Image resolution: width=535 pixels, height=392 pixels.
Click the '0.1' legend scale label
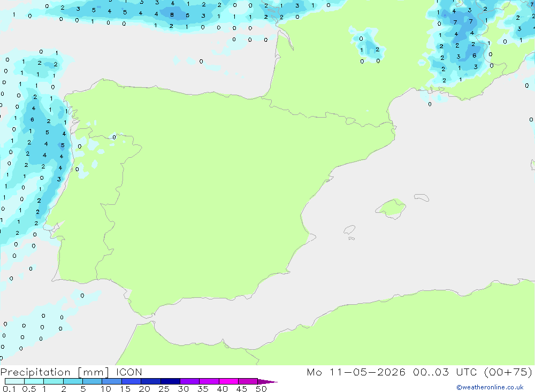(x=9, y=389)
